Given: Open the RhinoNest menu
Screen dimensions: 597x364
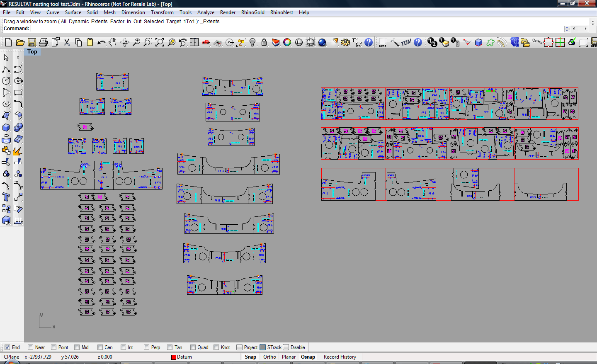Looking at the screenshot, I should (282, 12).
